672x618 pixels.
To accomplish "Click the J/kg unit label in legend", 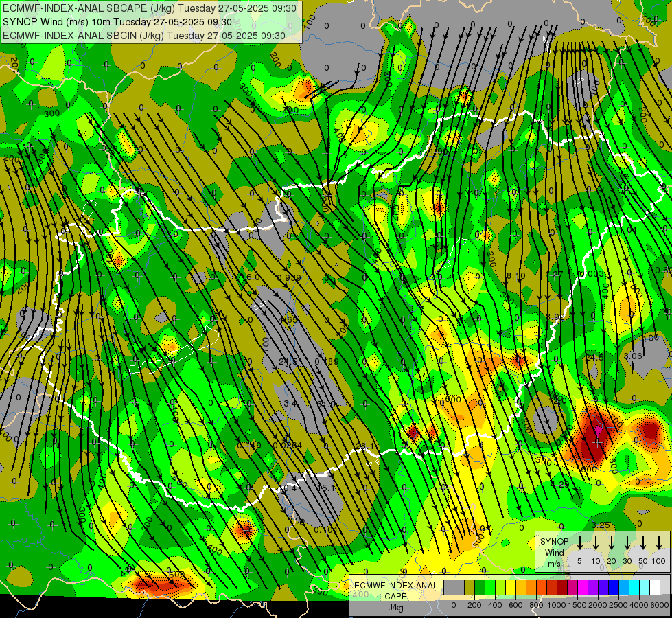I will pos(395,608).
